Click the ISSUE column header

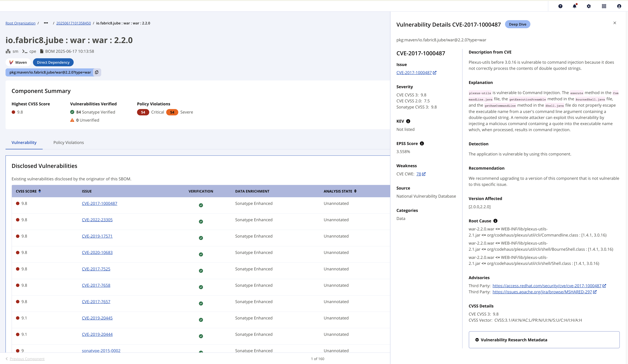coord(87,191)
